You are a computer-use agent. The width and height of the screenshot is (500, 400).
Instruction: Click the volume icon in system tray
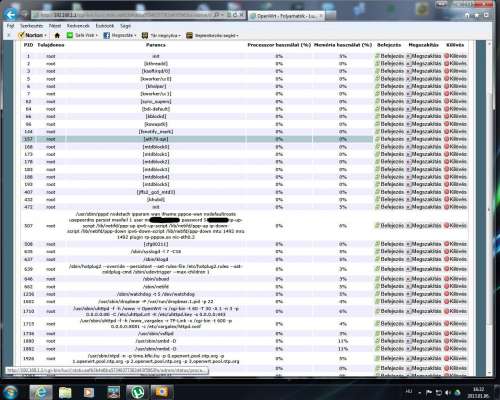click(448, 393)
